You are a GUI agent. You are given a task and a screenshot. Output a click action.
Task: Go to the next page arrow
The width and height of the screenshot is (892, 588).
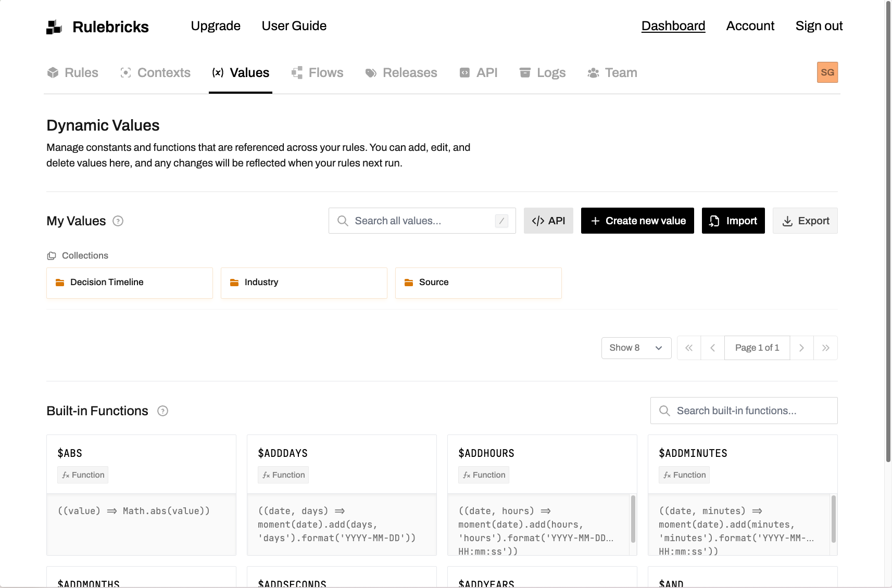click(x=801, y=348)
